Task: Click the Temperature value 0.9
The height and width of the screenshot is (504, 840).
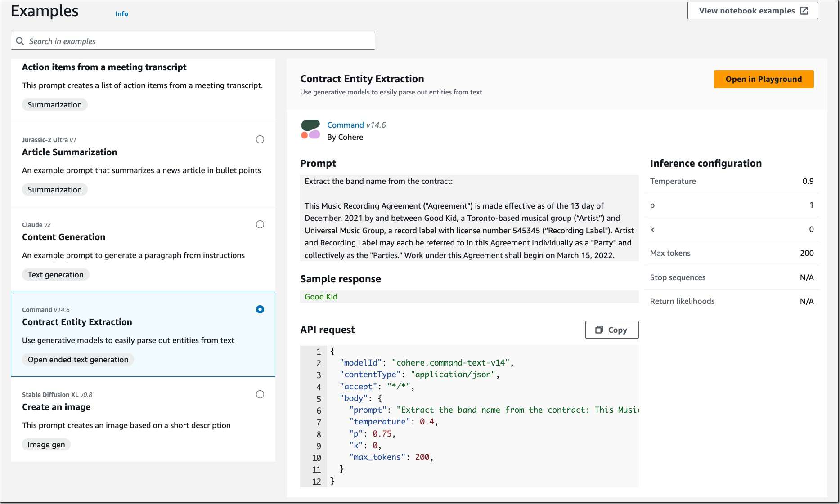Action: [808, 181]
